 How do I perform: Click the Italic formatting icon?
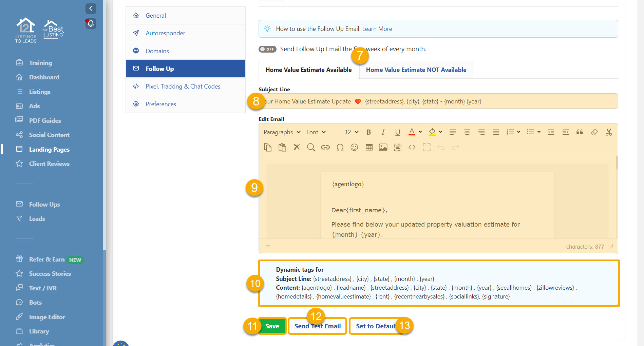tap(383, 132)
